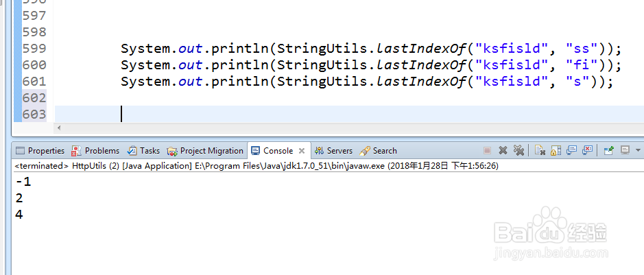Screen dimensions: 644x275
Task: Open the console selection dropdown arrow
Action: (638, 150)
